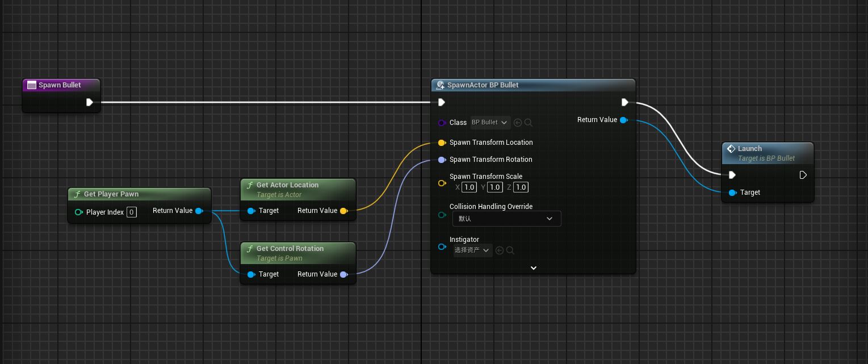
Task: Click the Target is Actor subtitle
Action: 279,195
